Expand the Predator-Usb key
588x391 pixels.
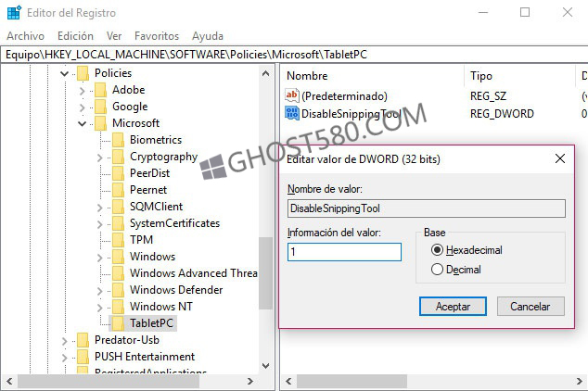coord(65,341)
